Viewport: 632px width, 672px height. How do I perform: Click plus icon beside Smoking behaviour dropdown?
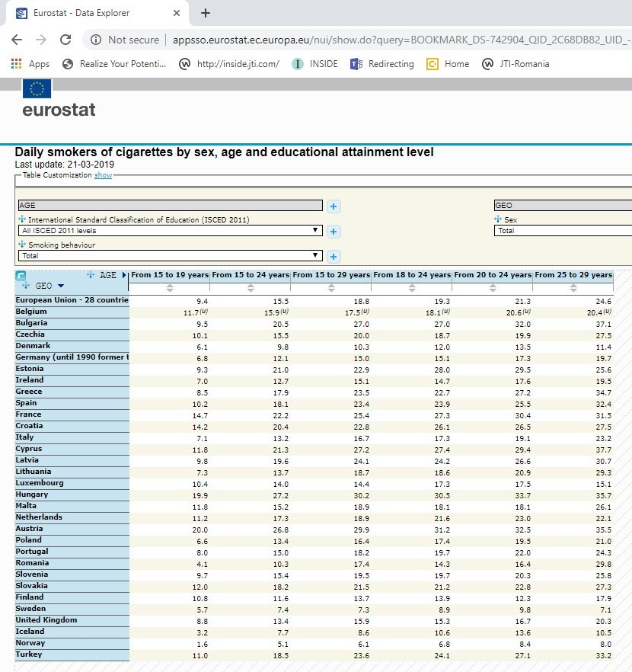[x=334, y=257]
